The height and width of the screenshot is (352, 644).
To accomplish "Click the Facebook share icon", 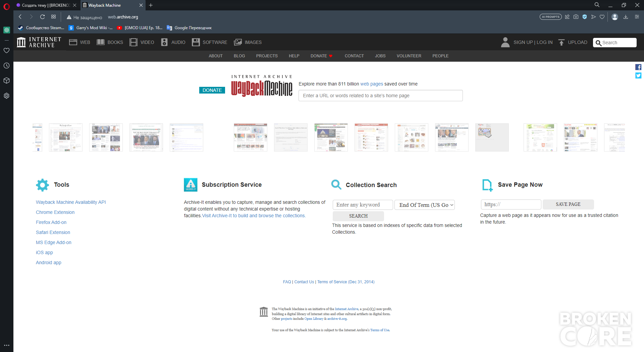I will coord(638,67).
